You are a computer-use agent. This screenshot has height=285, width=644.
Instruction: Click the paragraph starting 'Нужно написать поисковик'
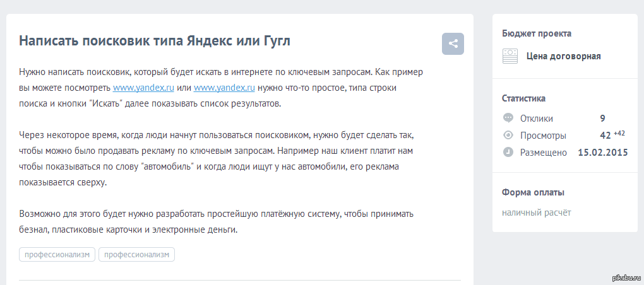click(221, 88)
